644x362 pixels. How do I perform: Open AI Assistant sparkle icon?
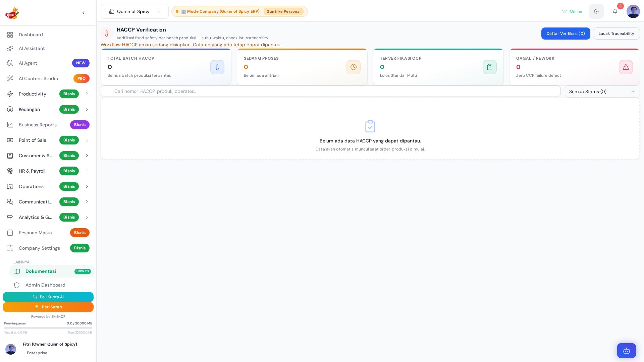(10, 49)
